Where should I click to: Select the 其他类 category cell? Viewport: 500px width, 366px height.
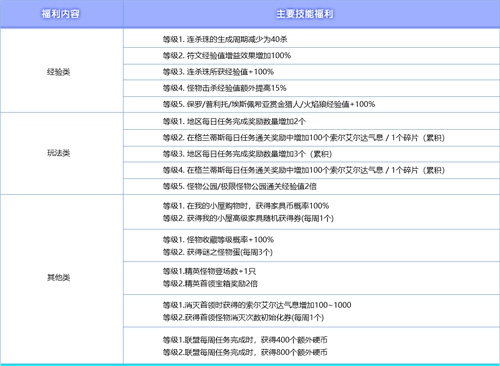pyautogui.click(x=61, y=279)
